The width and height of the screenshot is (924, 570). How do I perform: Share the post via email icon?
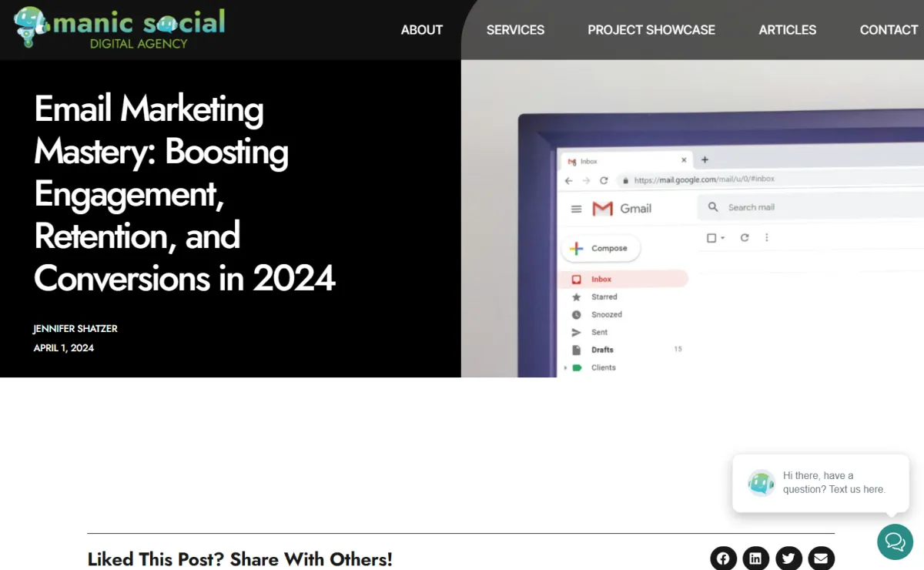(x=822, y=558)
